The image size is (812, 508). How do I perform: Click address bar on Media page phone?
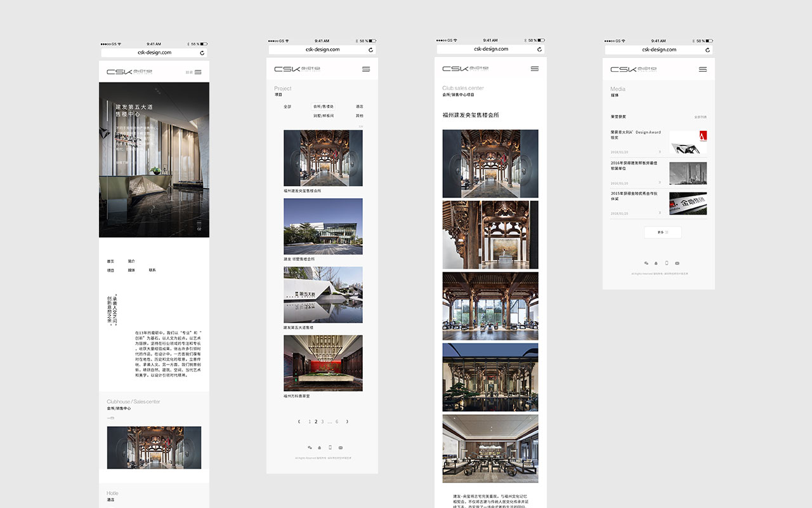click(x=658, y=50)
